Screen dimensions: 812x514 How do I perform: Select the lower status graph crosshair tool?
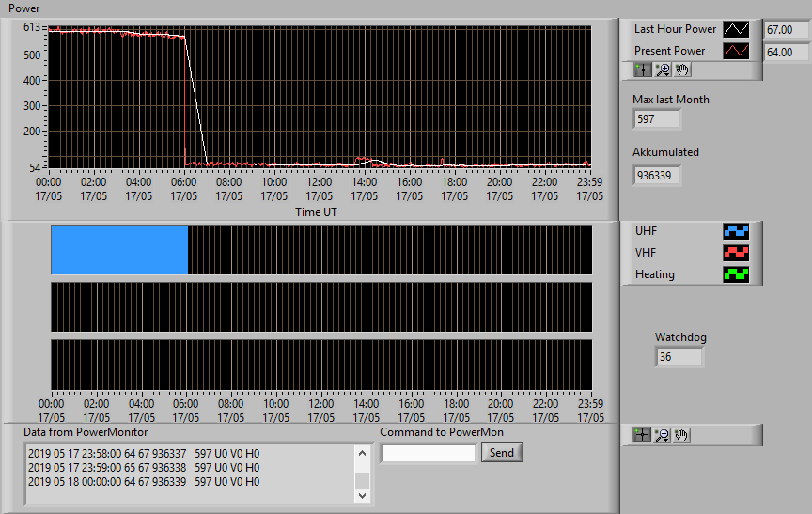(642, 435)
